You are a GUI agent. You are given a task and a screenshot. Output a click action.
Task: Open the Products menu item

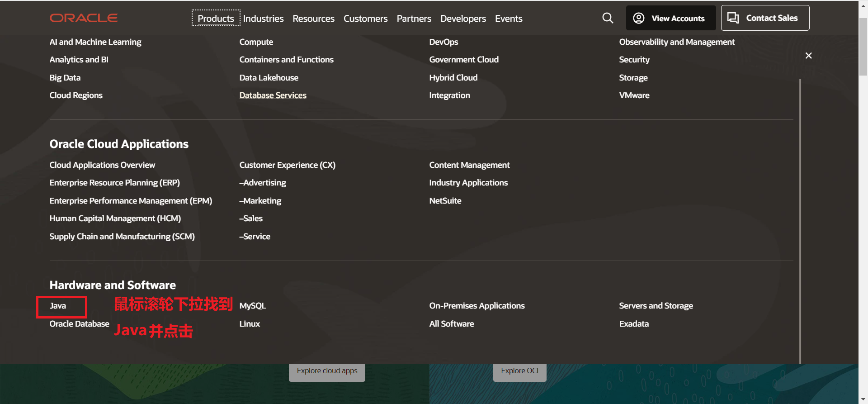[216, 19]
